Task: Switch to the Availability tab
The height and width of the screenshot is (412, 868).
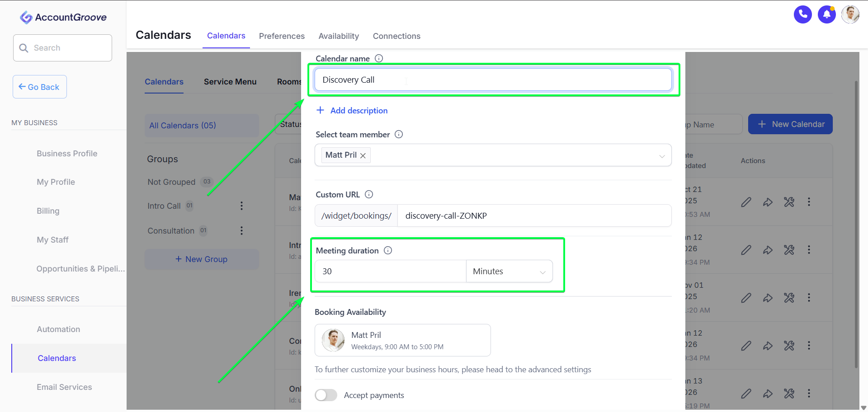Action: pos(339,36)
